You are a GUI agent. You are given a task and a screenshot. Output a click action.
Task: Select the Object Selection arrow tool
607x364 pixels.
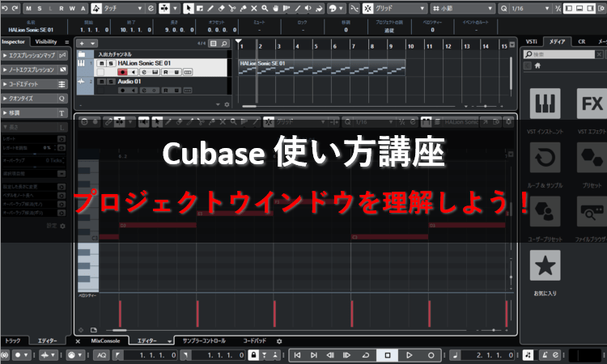189,8
